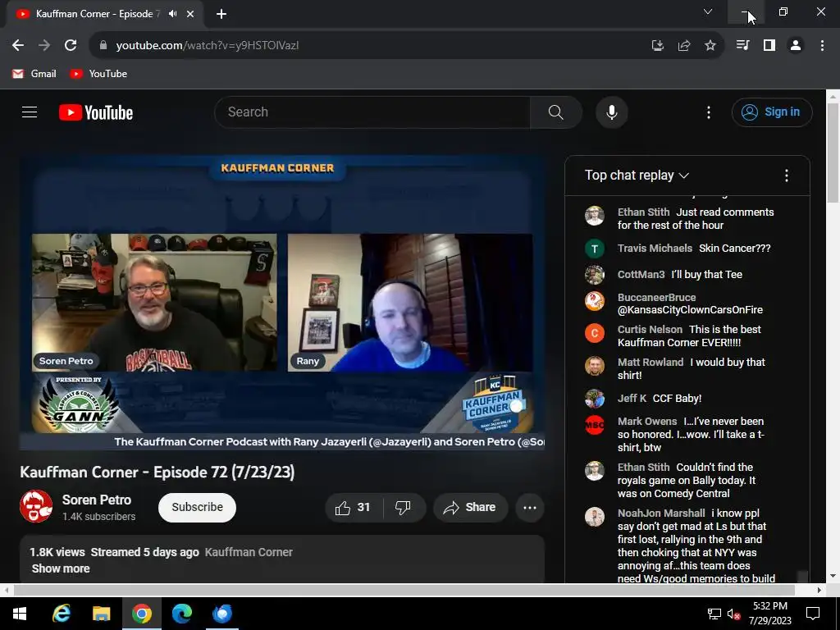The width and height of the screenshot is (840, 630).
Task: Click BuccaneerBruce chat message
Action: point(687,304)
